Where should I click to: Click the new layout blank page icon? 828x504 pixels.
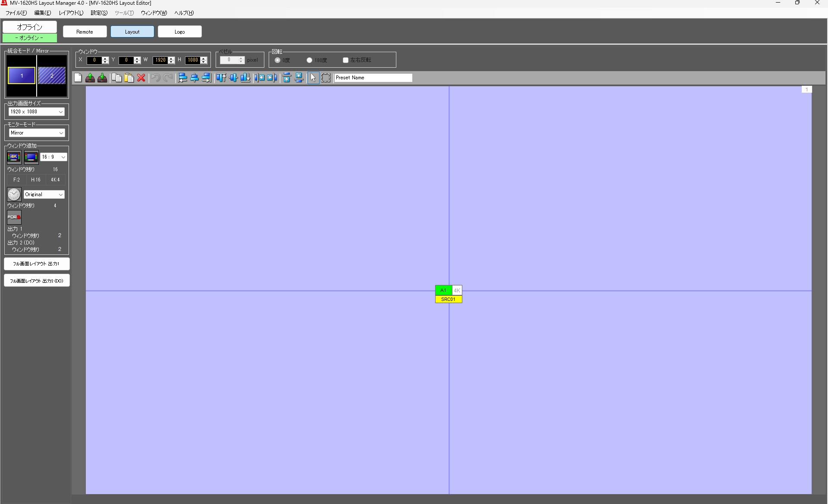[78, 78]
